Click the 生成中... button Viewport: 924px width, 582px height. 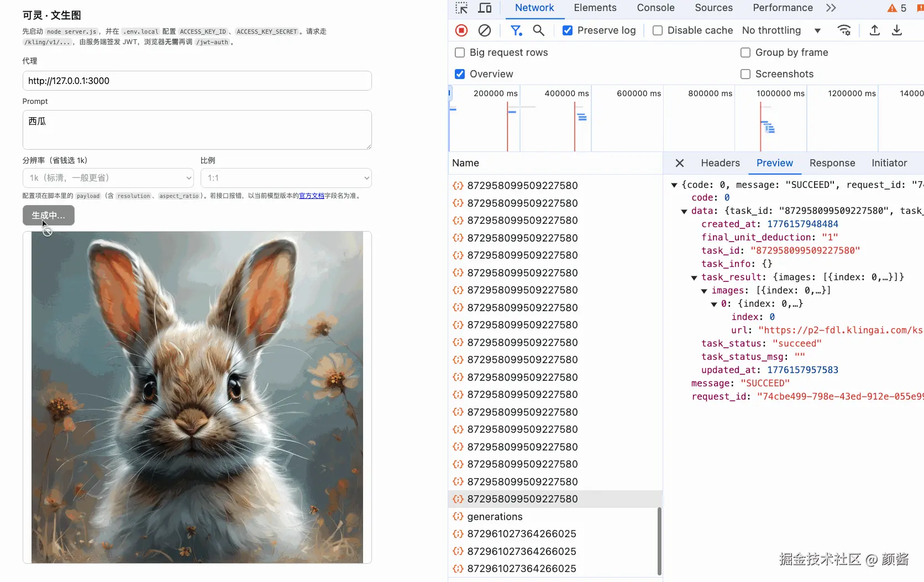click(x=49, y=216)
